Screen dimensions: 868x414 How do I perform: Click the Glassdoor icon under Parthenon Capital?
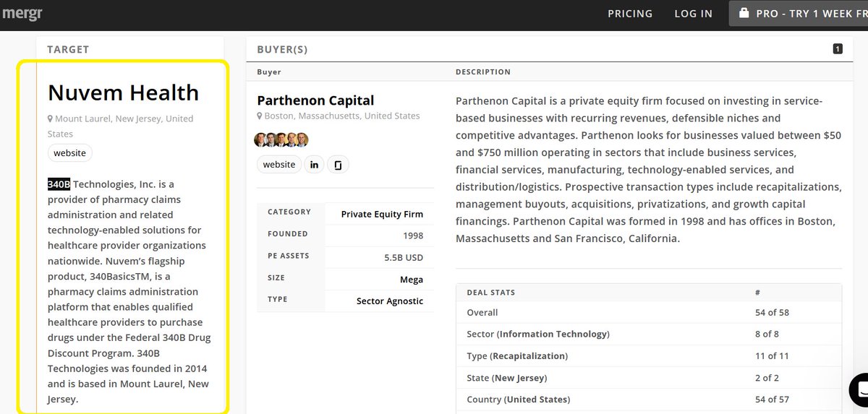point(338,165)
